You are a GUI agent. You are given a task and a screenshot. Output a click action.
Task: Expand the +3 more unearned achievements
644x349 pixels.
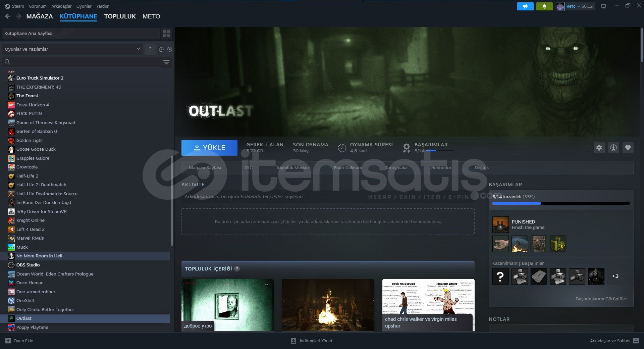tap(615, 276)
